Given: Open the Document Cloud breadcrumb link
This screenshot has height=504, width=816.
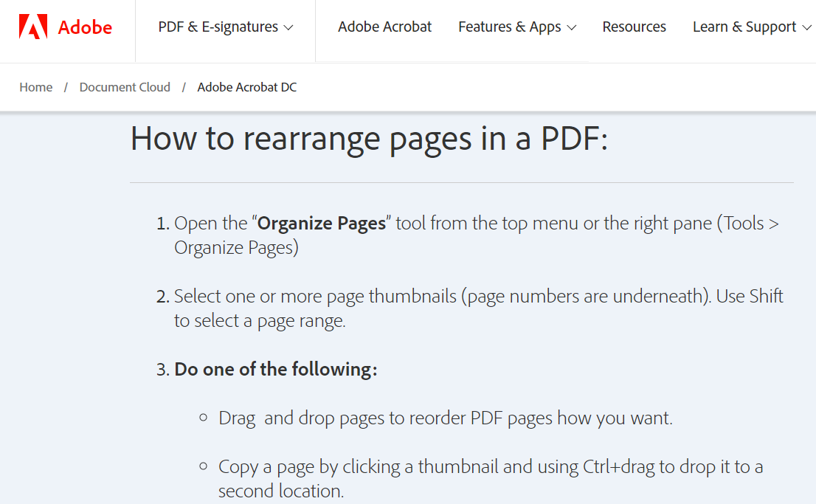Looking at the screenshot, I should tap(124, 87).
